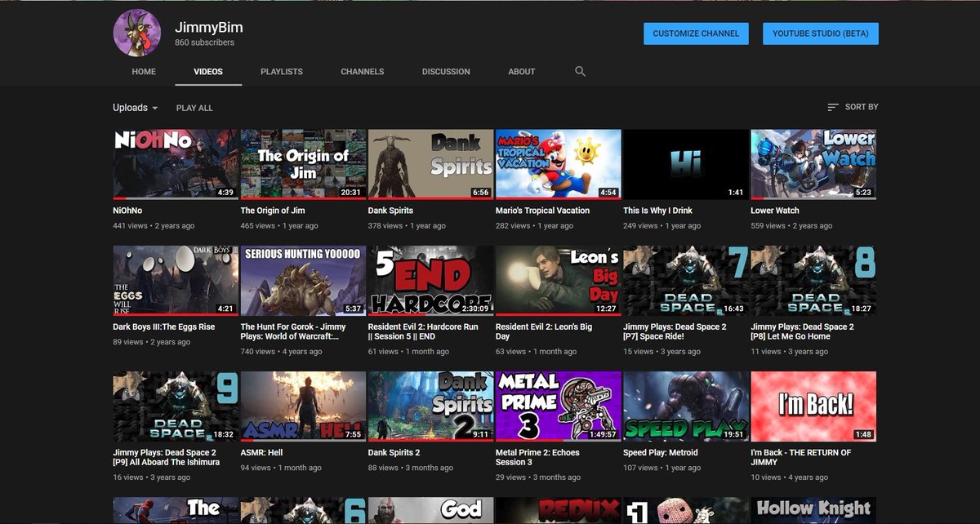
Task: Click the Sort By lines icon
Action: coord(833,107)
